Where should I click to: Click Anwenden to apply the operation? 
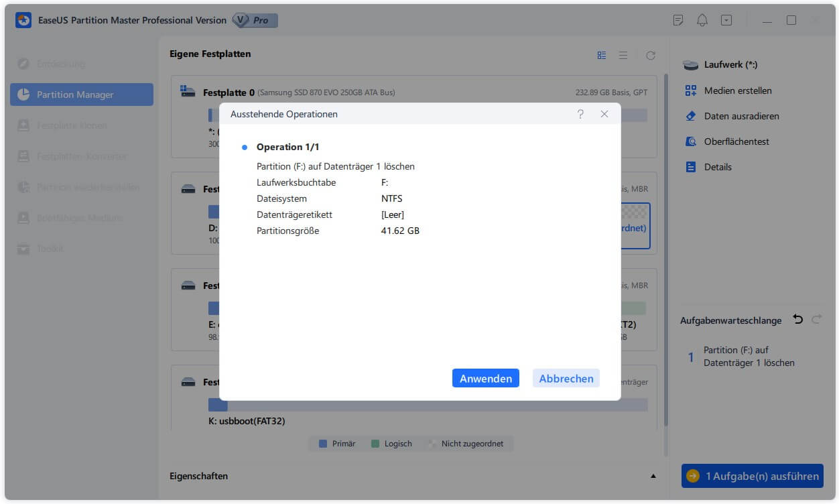point(486,378)
